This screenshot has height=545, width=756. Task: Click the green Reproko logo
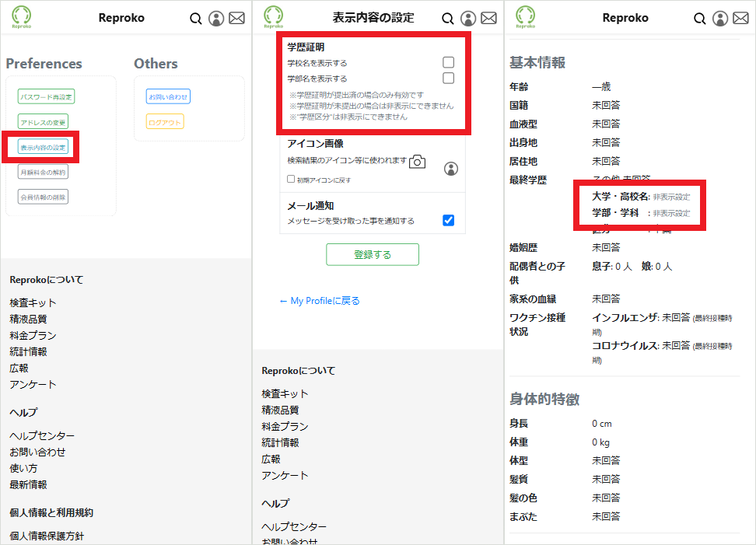(x=21, y=16)
